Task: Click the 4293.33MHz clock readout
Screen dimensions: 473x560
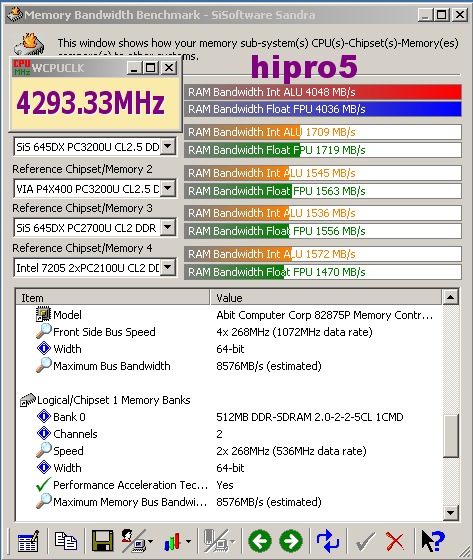Action: [91, 103]
